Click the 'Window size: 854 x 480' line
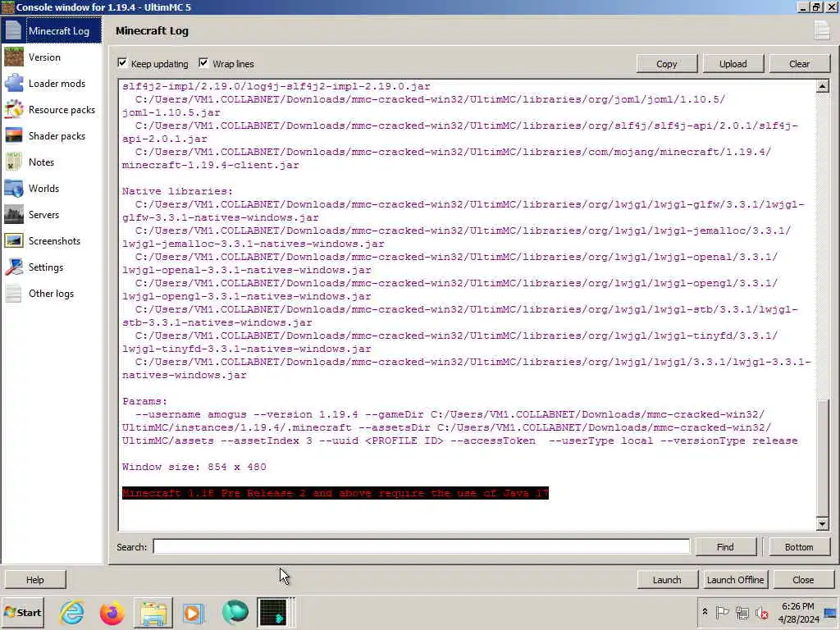The width and height of the screenshot is (840, 630). coord(194,467)
